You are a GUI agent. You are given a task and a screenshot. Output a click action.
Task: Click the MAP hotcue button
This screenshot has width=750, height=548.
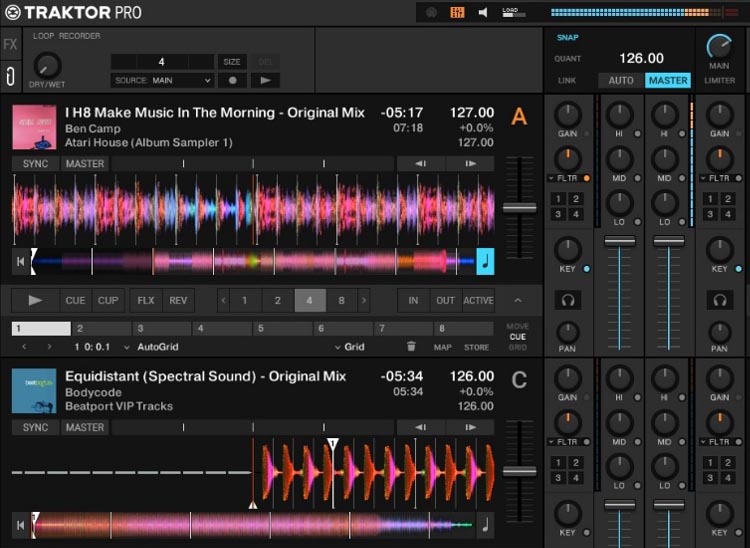click(442, 347)
